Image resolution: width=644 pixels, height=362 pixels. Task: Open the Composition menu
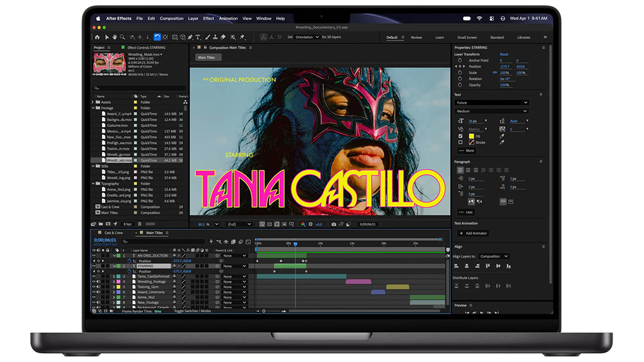(171, 18)
